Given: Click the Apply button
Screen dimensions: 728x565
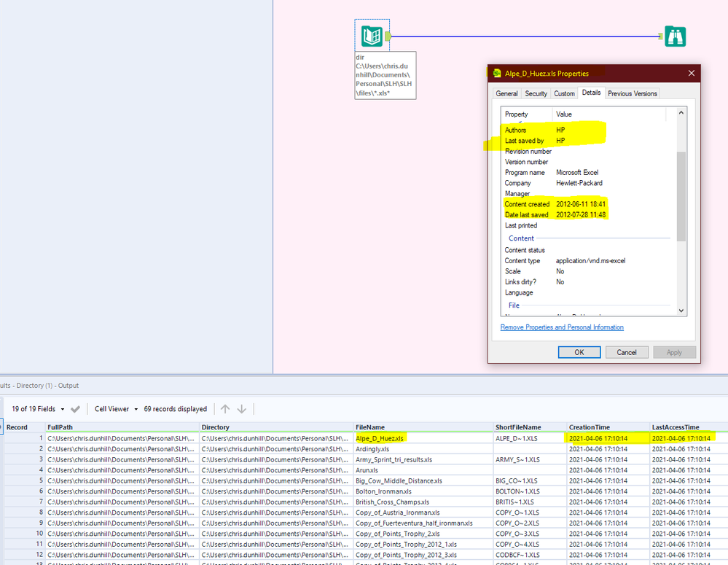Looking at the screenshot, I should pyautogui.click(x=674, y=352).
